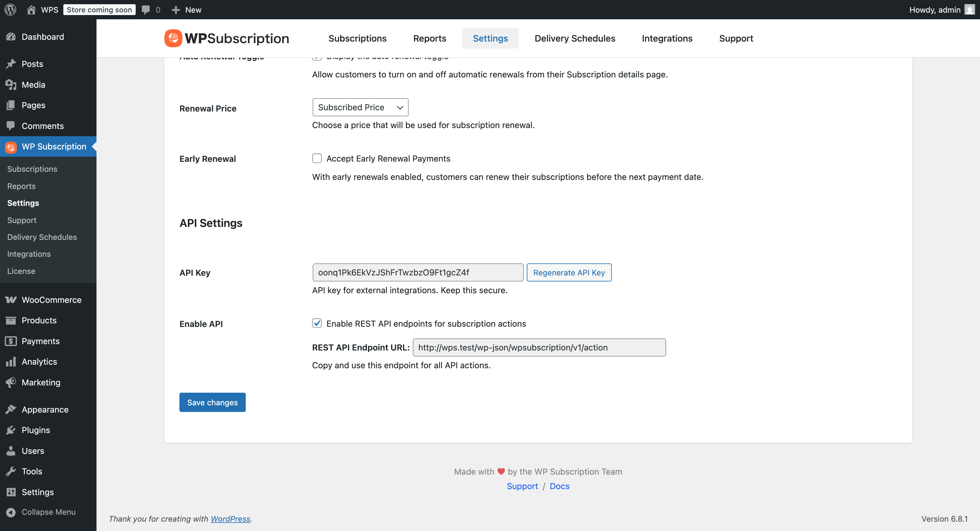Click the Marketing megaphone icon
The width and height of the screenshot is (980, 531).
click(11, 382)
